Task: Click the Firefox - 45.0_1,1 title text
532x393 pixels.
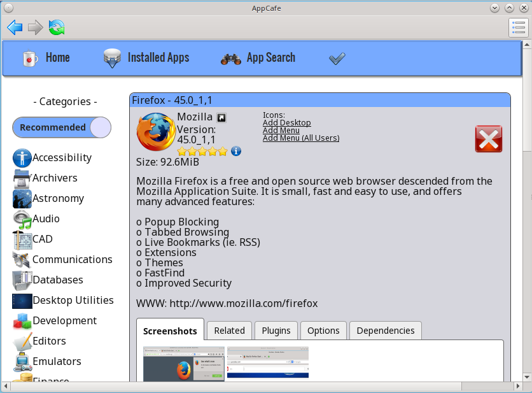Action: [x=172, y=100]
